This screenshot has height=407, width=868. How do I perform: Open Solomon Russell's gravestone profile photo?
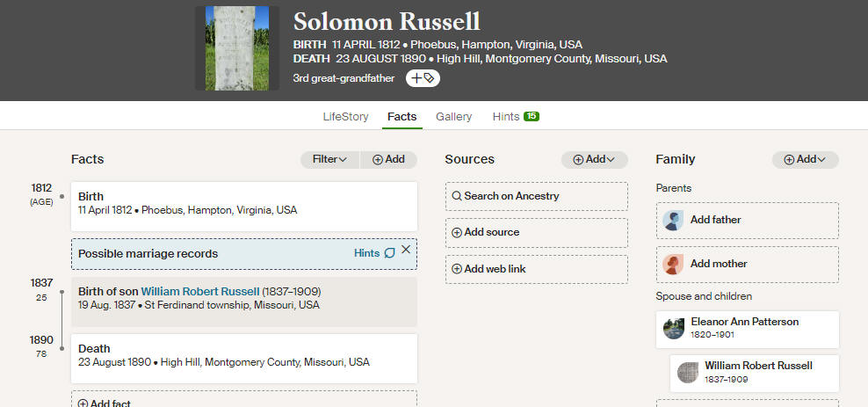pos(237,48)
